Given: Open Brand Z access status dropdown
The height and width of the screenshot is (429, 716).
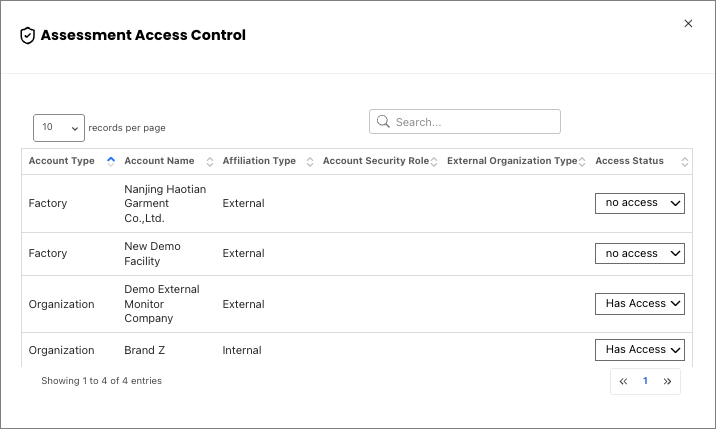Looking at the screenshot, I should point(640,350).
